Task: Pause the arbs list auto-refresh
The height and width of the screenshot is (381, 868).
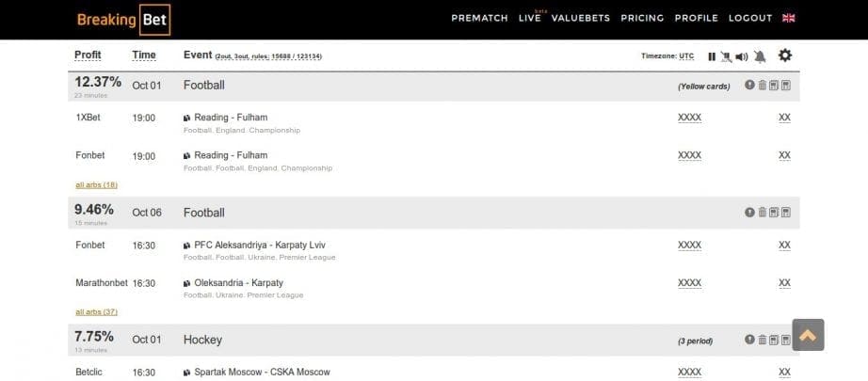Action: (x=712, y=56)
